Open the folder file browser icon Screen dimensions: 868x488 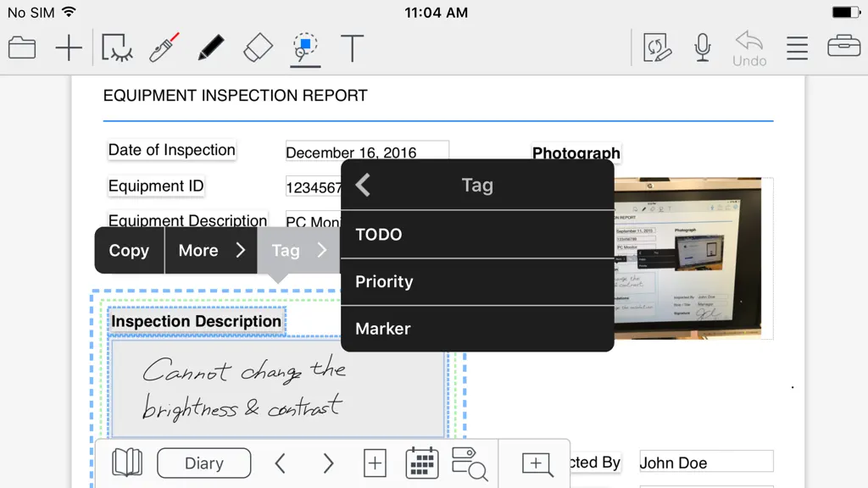(22, 47)
